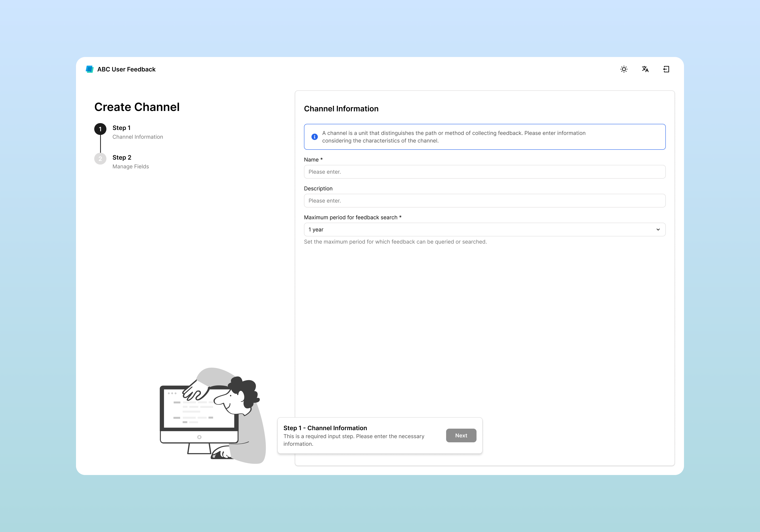This screenshot has height=532, width=760.
Task: Click the Next button in the tour popup
Action: click(461, 435)
